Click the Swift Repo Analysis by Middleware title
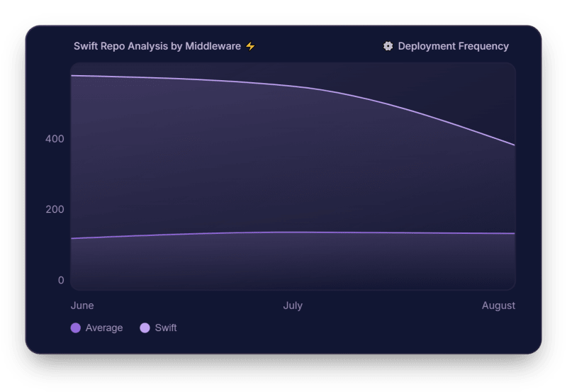The image size is (567, 392). pyautogui.click(x=157, y=46)
